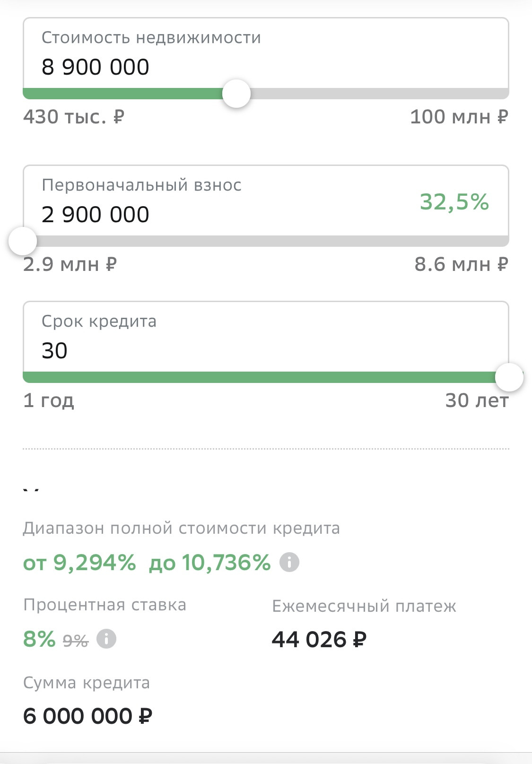Click the loan term slider handle
The image size is (532, 764).
coord(509,377)
